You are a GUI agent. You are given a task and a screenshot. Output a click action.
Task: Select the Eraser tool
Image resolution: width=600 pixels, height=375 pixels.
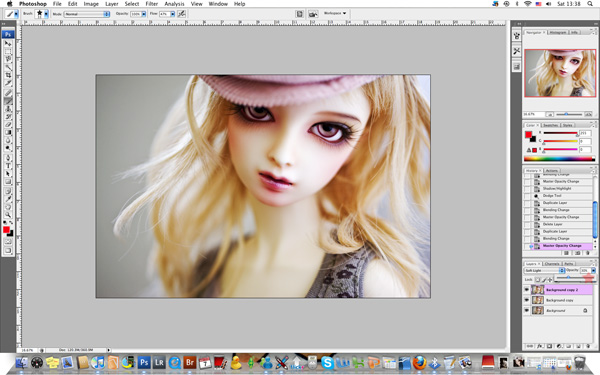pos(8,124)
